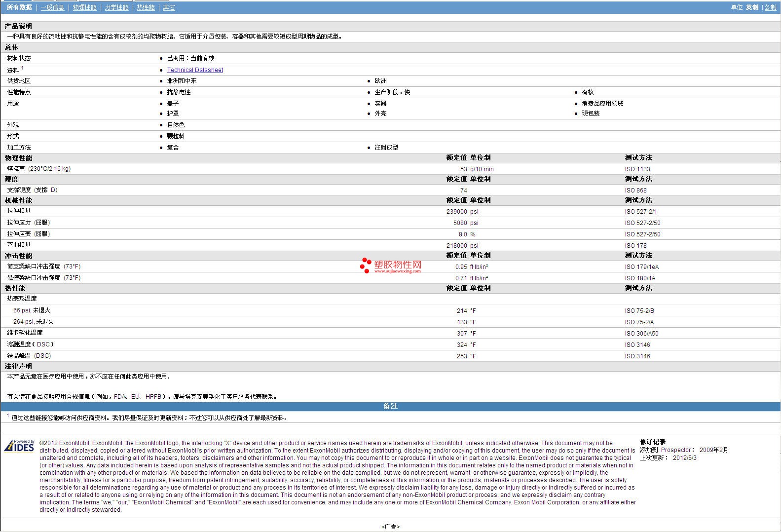This screenshot has height=532, width=781.
Task: Switch to the 热性能 tab
Action: pyautogui.click(x=146, y=7)
